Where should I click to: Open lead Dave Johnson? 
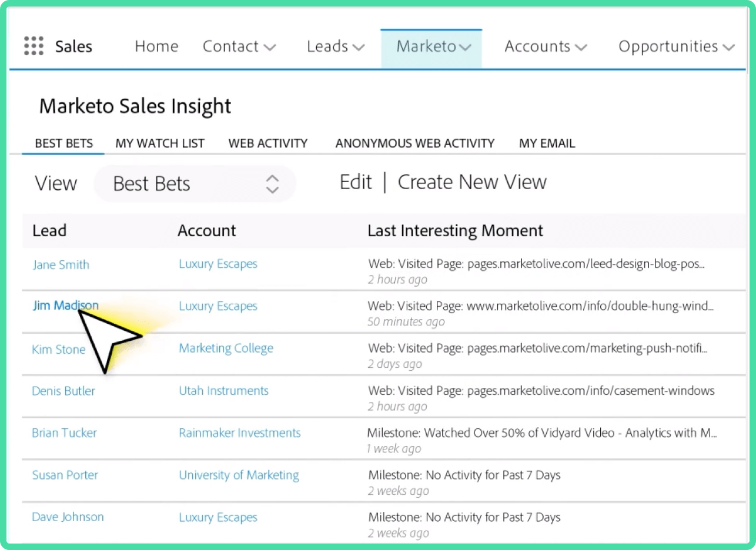[x=68, y=517]
